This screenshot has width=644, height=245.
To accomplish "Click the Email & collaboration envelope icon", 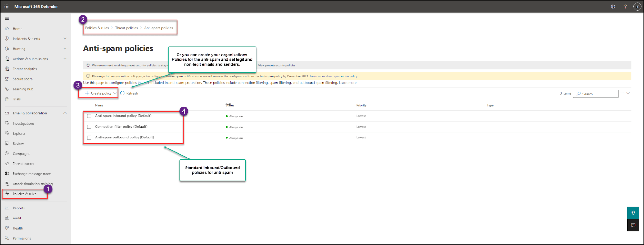I will pos(7,113).
